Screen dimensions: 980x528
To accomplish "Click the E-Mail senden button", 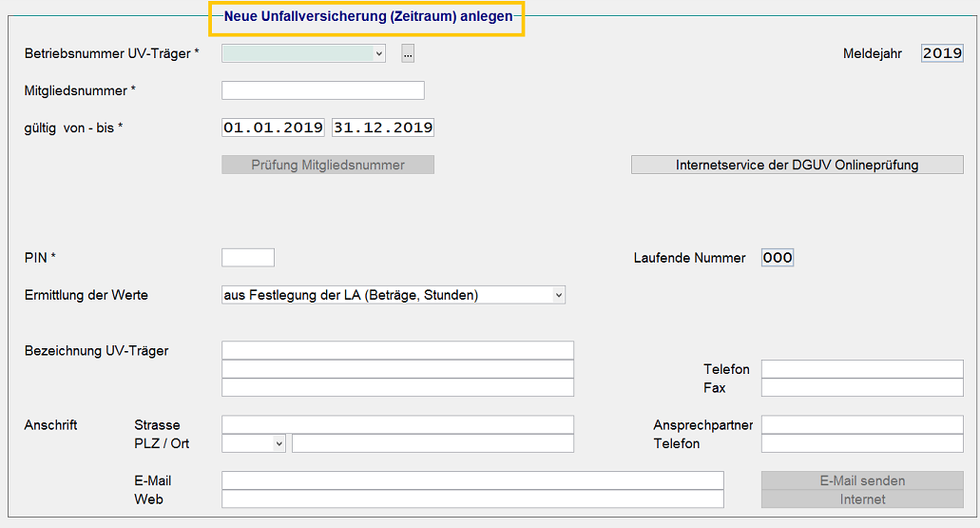I will pyautogui.click(x=862, y=480).
